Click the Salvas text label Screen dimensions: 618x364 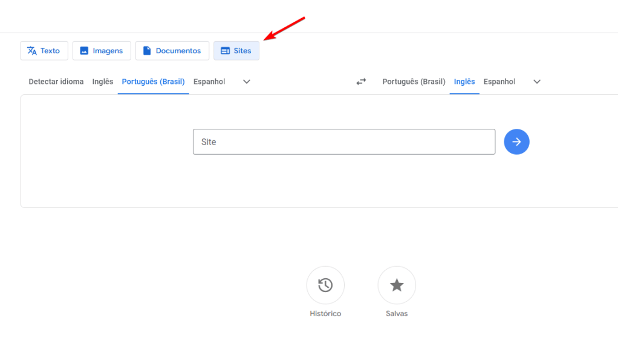coord(397,314)
